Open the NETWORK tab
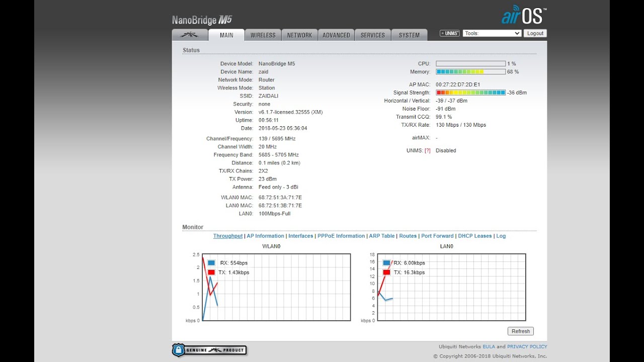Viewport: 644px width, 362px height. [299, 35]
